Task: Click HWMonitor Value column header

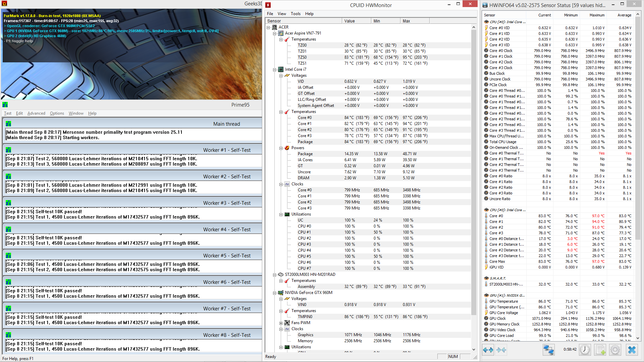Action: click(357, 21)
